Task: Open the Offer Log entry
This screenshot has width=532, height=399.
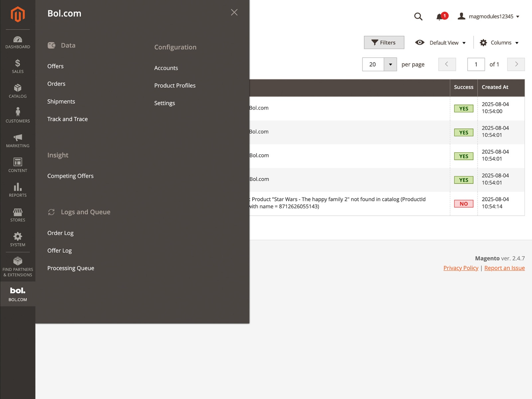Action: click(60, 251)
